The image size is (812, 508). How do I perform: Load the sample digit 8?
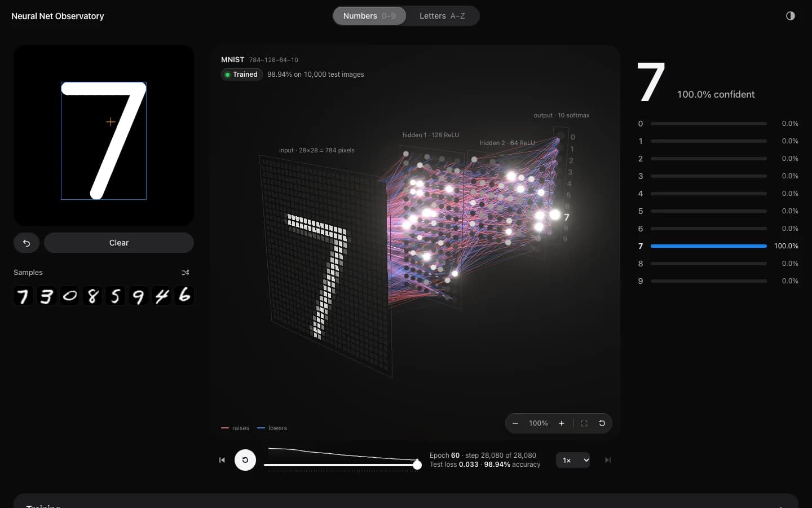[x=92, y=296]
